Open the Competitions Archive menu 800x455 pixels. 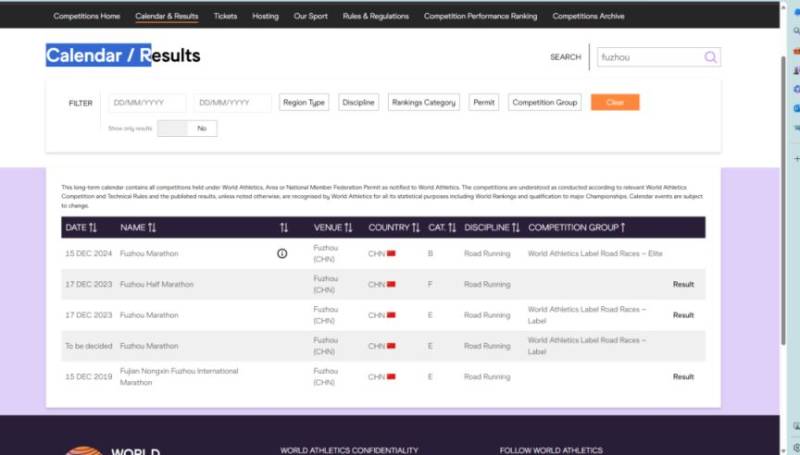pos(589,16)
